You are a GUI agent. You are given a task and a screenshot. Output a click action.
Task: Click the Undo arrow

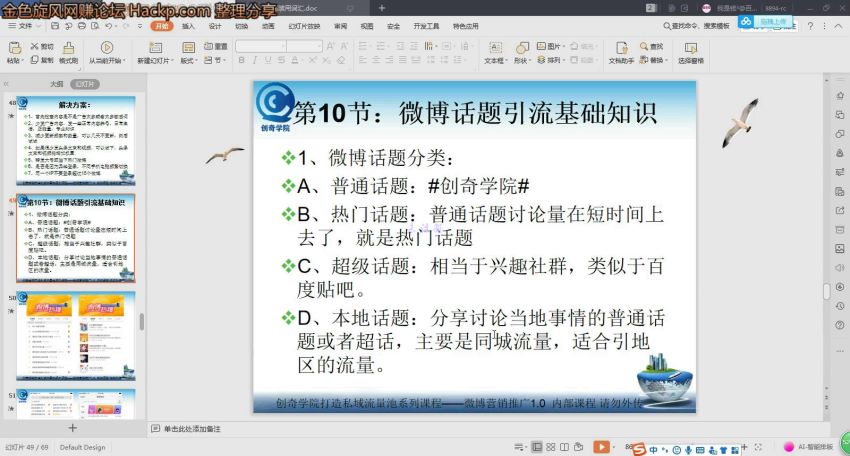[x=109, y=26]
